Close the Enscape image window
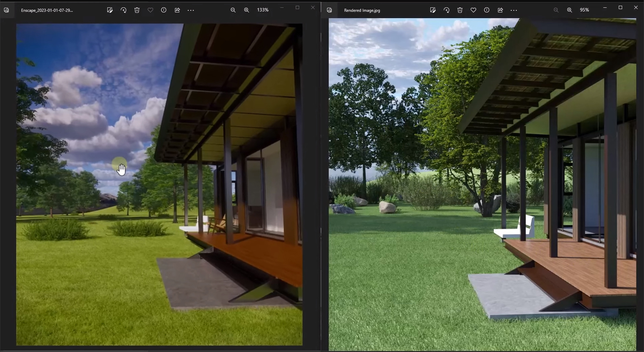 tap(313, 7)
